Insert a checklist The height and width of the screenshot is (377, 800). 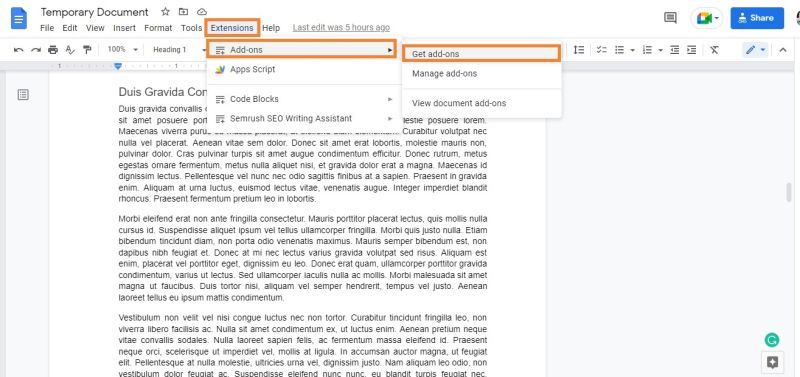point(602,49)
